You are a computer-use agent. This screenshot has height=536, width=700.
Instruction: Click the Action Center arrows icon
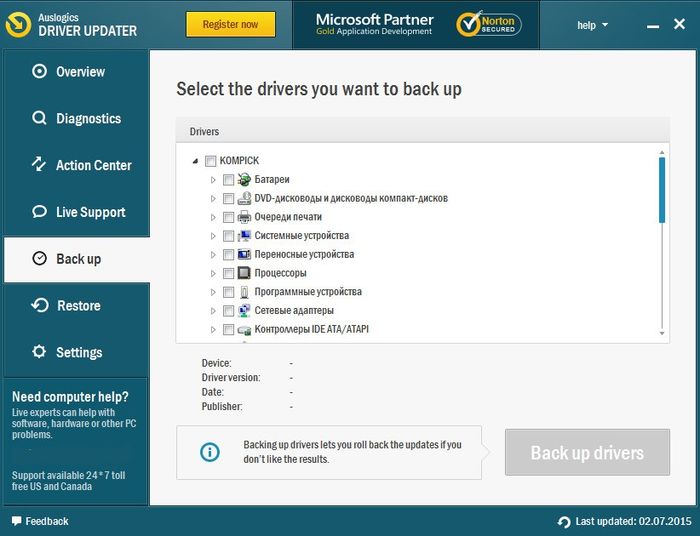tap(39, 165)
